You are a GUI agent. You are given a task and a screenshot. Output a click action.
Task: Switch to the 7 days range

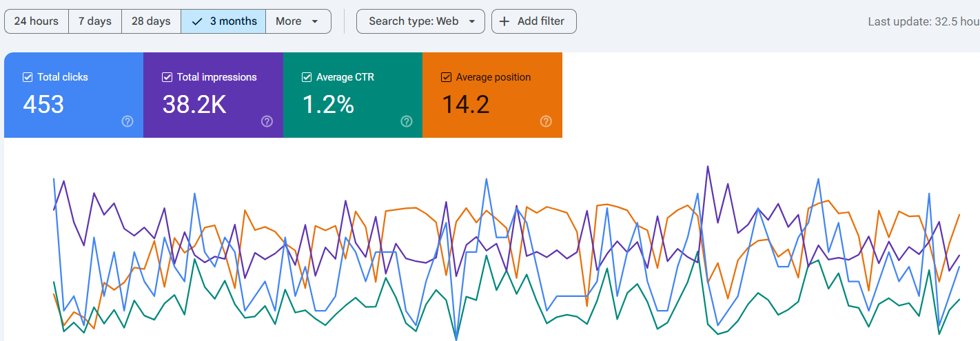(95, 21)
